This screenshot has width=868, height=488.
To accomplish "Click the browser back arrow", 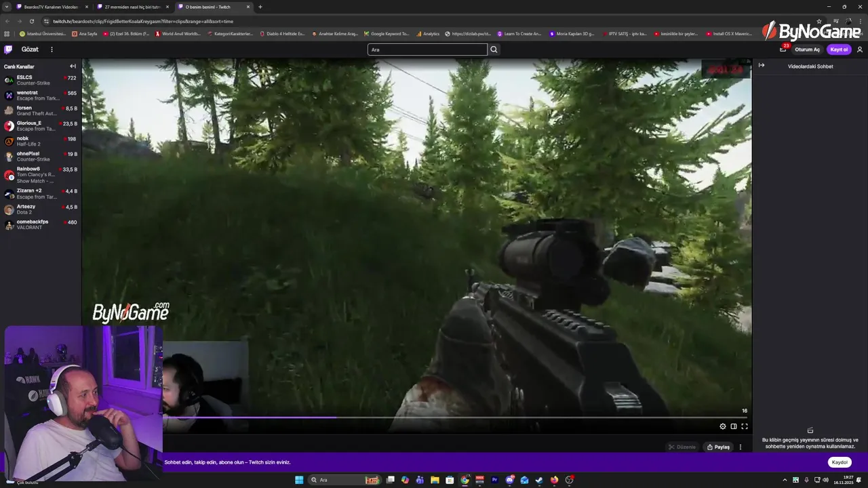I will coord(7,21).
